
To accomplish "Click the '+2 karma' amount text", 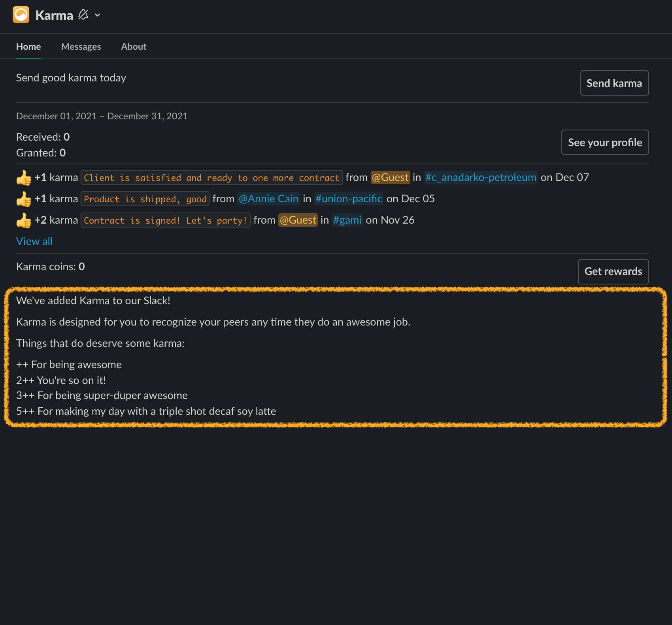I will tap(56, 220).
